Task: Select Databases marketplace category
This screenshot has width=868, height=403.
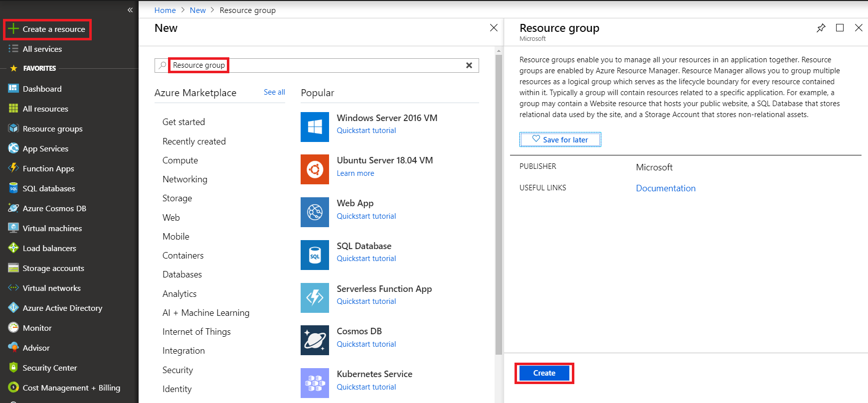Action: (182, 274)
